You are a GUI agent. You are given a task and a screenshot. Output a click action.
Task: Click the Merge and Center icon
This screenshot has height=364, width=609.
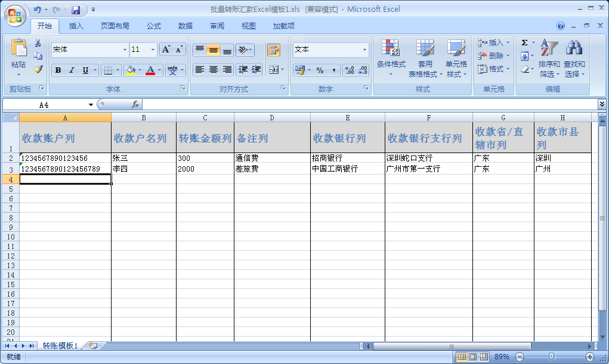pos(274,70)
